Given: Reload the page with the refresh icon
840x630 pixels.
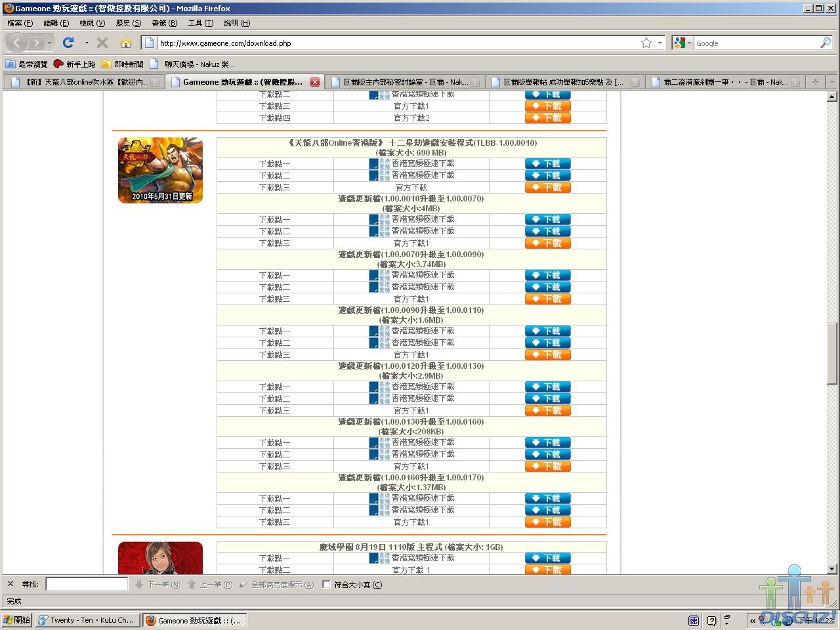Looking at the screenshot, I should pos(68,43).
